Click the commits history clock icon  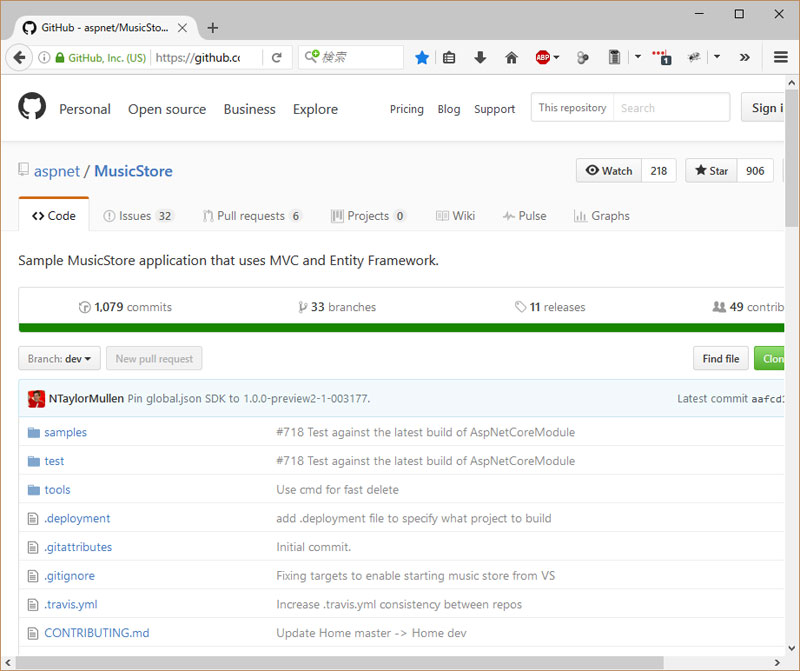[x=85, y=307]
